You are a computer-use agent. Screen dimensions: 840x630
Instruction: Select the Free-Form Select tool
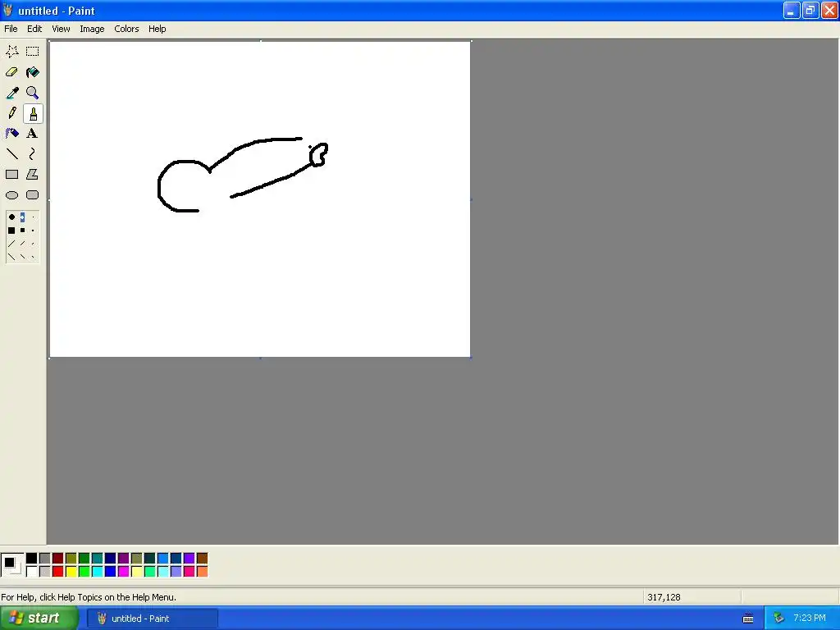tap(11, 52)
